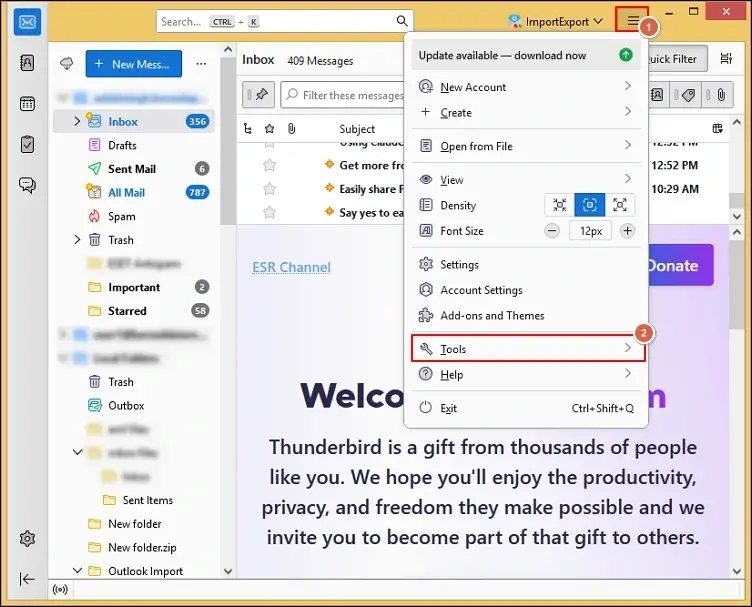Click the New Message button

[x=134, y=64]
